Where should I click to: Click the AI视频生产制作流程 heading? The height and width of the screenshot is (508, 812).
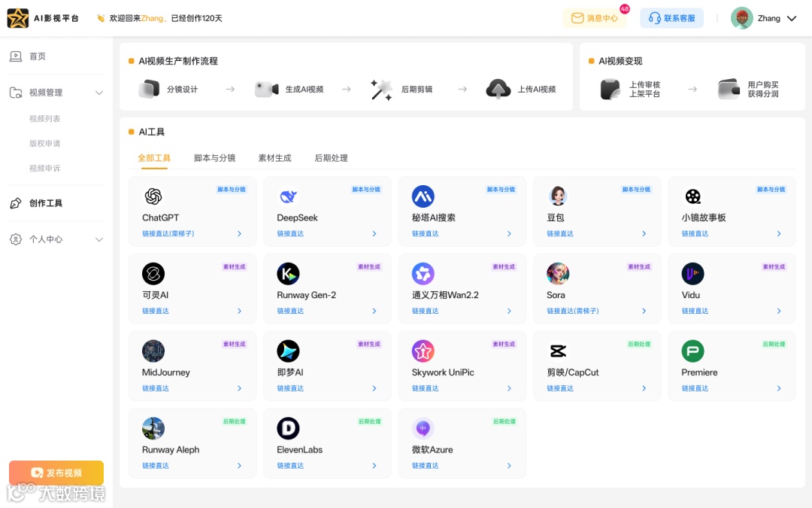(x=178, y=61)
